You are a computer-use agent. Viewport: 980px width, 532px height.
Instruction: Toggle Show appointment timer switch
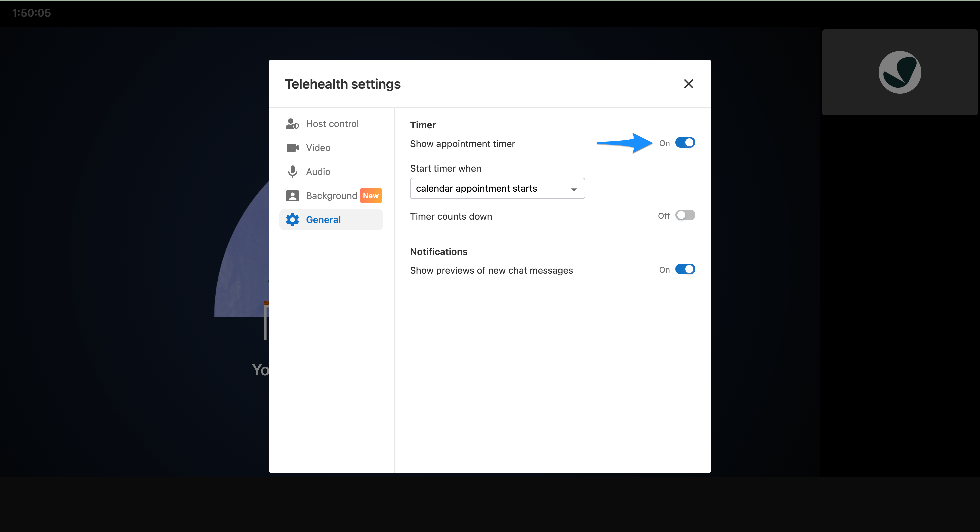(685, 143)
